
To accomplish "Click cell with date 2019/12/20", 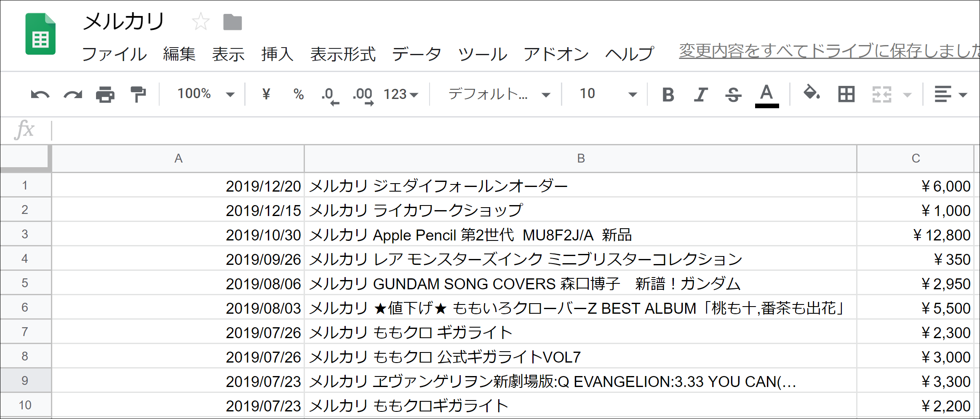I will [x=178, y=186].
